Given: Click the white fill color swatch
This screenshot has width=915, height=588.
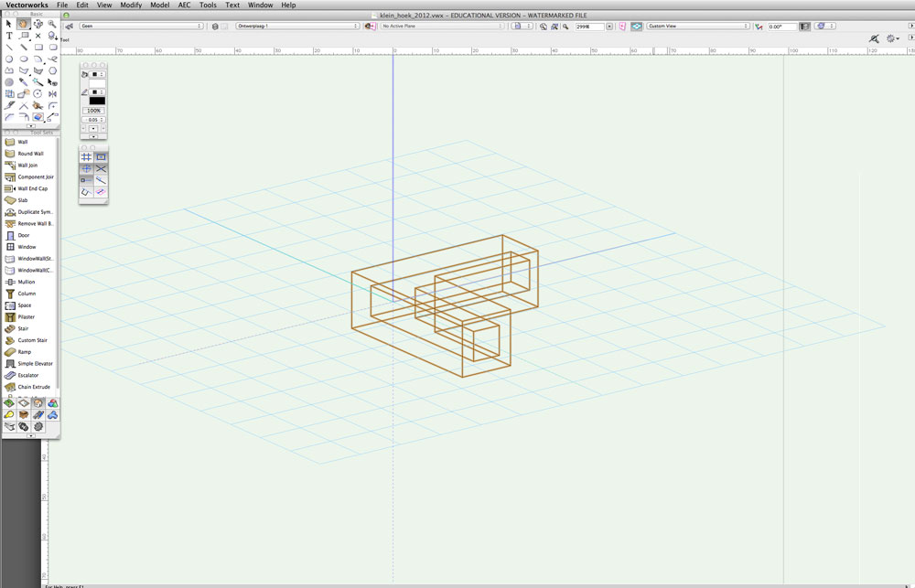Looking at the screenshot, I should tap(97, 83).
